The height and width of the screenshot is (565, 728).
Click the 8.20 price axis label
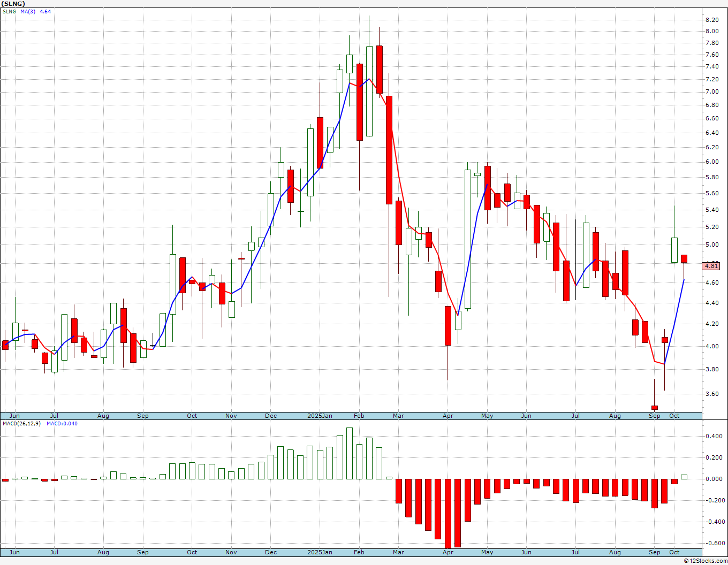click(x=712, y=20)
